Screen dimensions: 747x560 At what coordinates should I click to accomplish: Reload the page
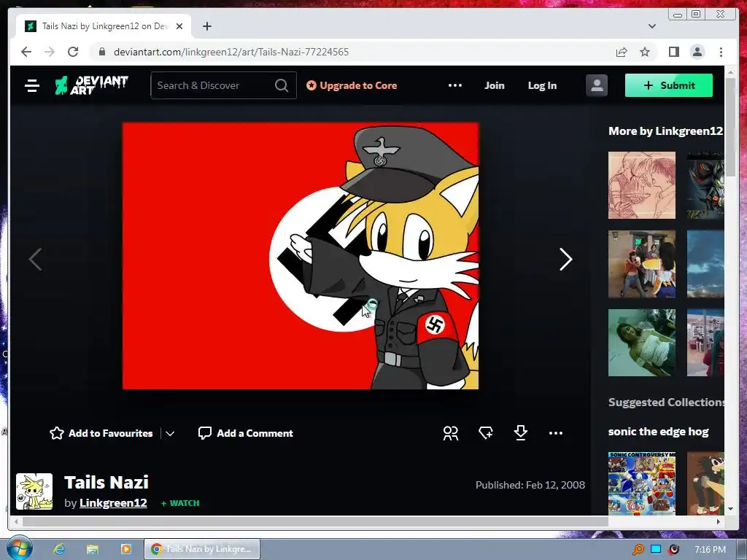[73, 52]
